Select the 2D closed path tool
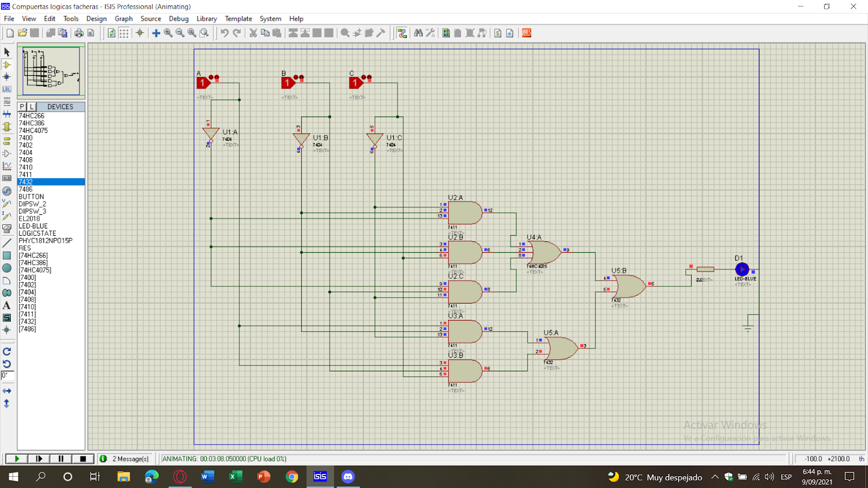The width and height of the screenshot is (868, 488). coord(7,293)
